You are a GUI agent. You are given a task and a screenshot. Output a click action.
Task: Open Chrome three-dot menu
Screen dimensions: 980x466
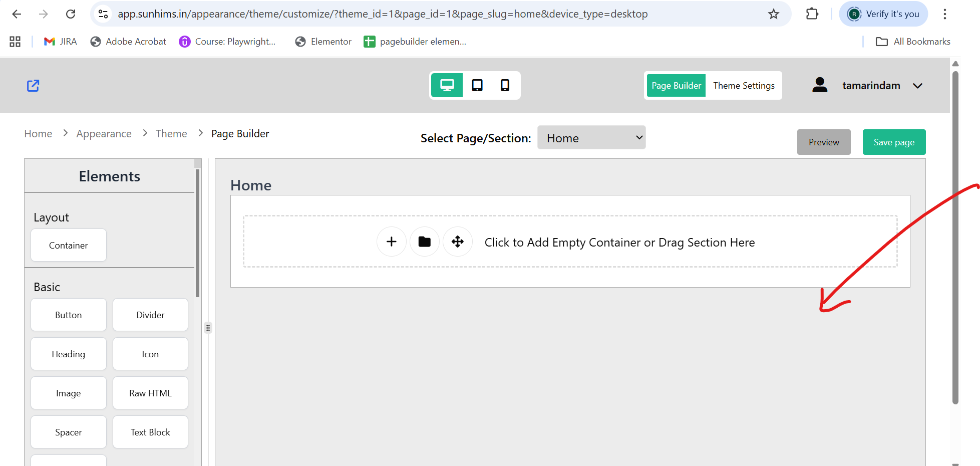click(x=945, y=14)
